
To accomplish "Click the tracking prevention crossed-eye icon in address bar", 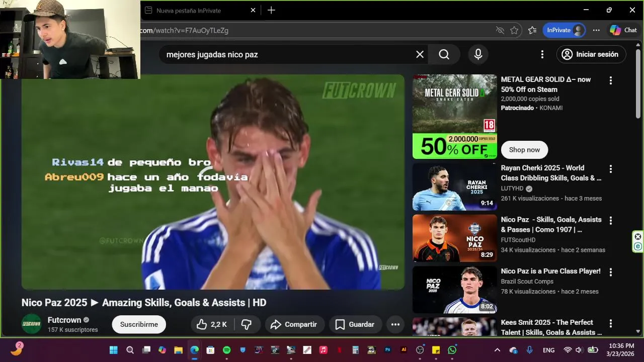I will (500, 30).
